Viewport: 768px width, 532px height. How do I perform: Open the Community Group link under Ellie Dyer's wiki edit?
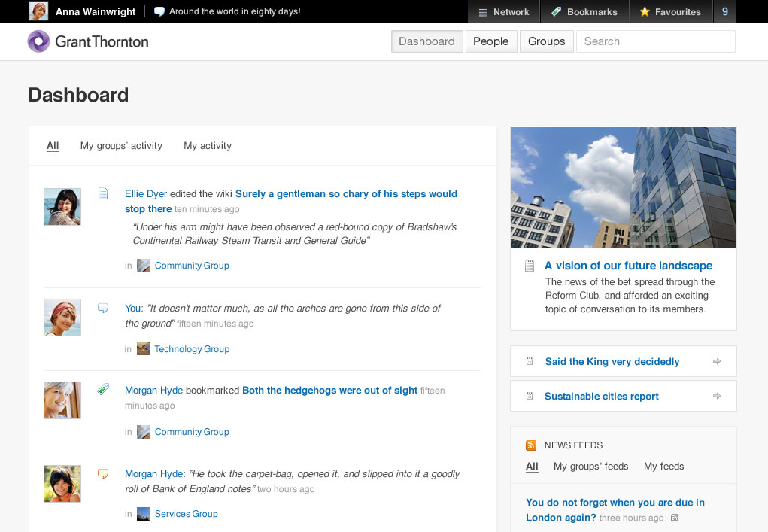tap(192, 266)
